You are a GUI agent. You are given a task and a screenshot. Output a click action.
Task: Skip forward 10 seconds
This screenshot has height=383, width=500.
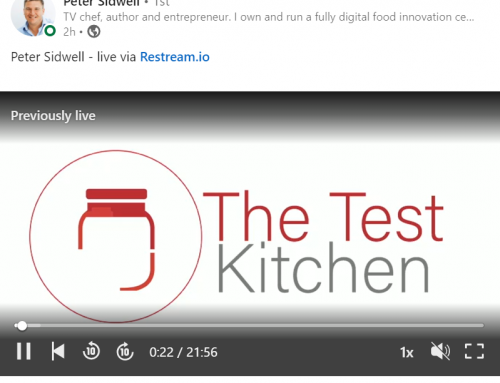tap(125, 351)
